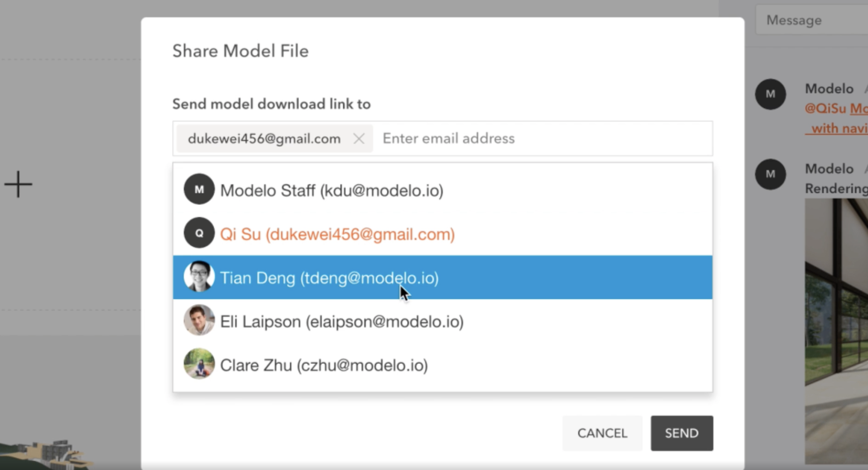Click second Modelo comment avatar
The width and height of the screenshot is (868, 470).
(x=770, y=174)
